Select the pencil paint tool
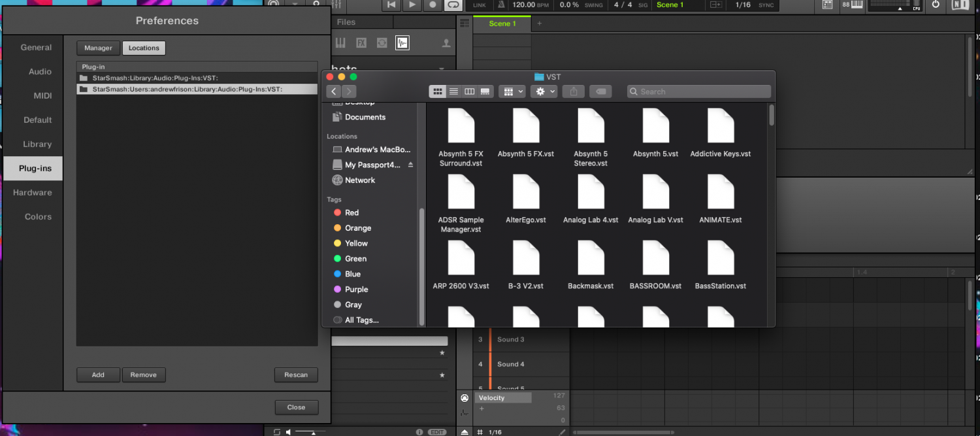Viewport: 980px width, 436px height. pyautogui.click(x=563, y=431)
